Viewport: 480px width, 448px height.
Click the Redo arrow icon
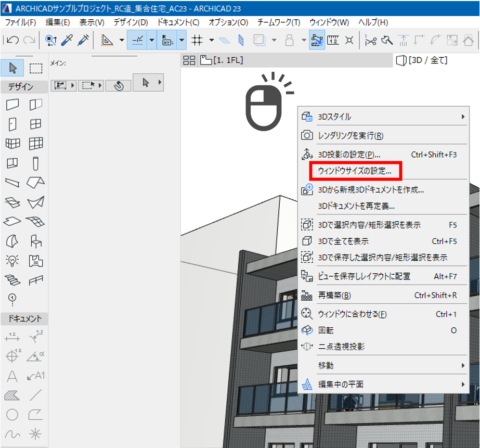click(x=30, y=40)
